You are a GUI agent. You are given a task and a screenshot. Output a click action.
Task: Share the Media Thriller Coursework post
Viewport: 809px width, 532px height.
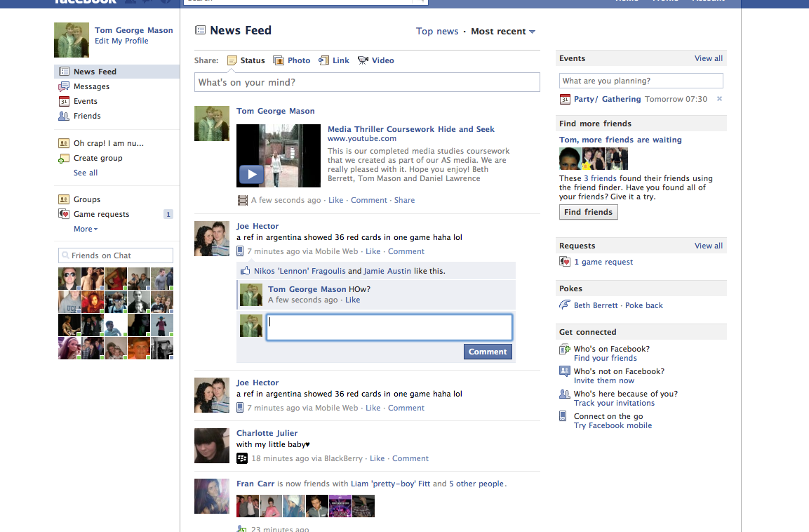404,200
